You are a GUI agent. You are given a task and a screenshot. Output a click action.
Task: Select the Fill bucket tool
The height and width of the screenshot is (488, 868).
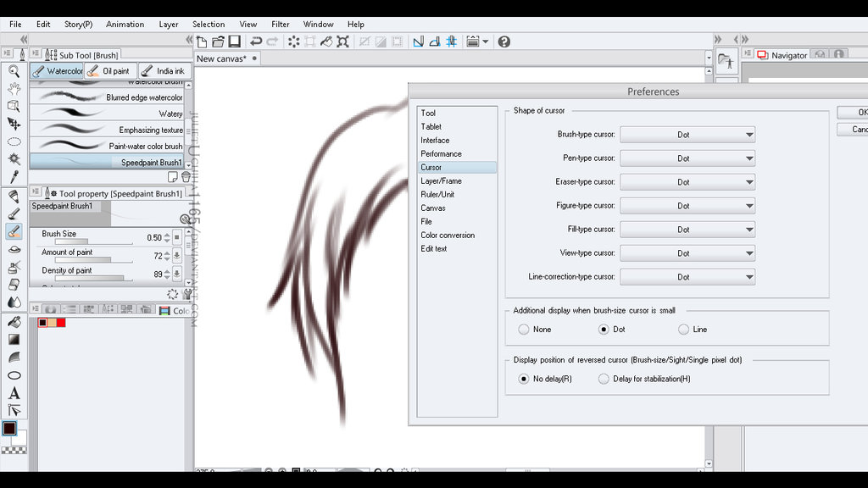(12, 322)
